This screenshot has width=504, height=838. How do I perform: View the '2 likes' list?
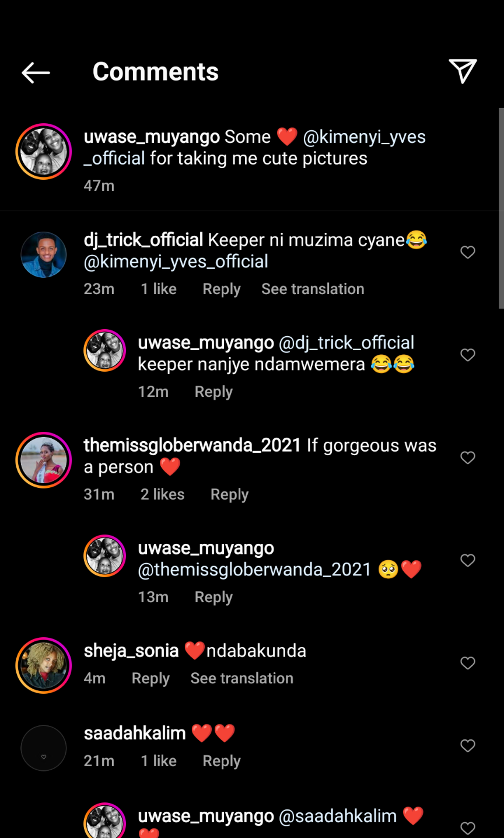pyautogui.click(x=162, y=494)
